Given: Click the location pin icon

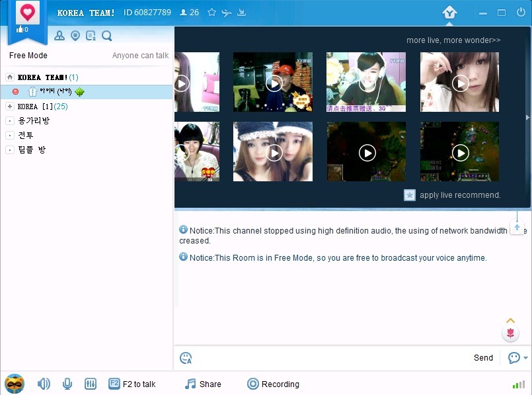Looking at the screenshot, I should [75, 36].
